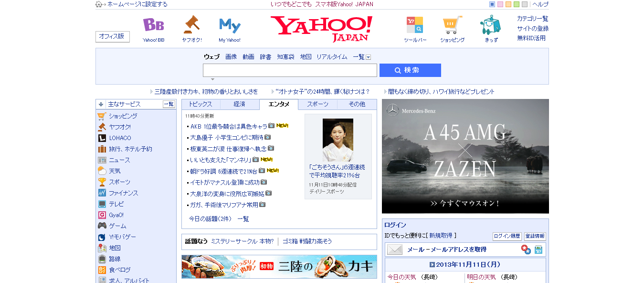Switch to the トピックス tab
The image size is (644, 283).
[201, 104]
